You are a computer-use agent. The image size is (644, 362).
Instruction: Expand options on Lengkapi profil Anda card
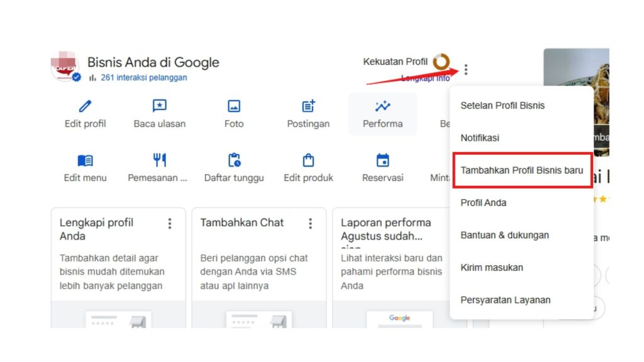tap(169, 223)
